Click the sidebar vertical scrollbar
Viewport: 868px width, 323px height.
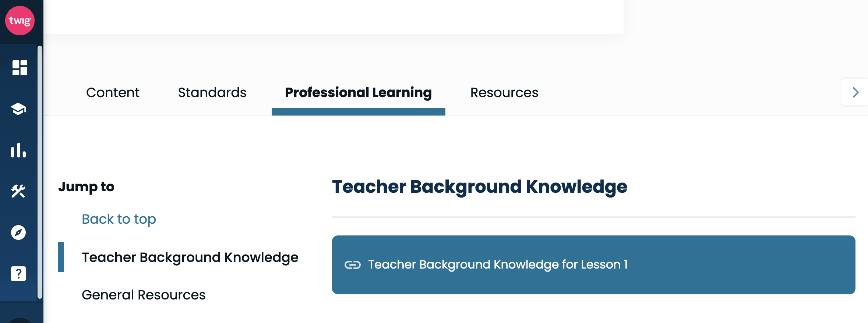(40, 172)
